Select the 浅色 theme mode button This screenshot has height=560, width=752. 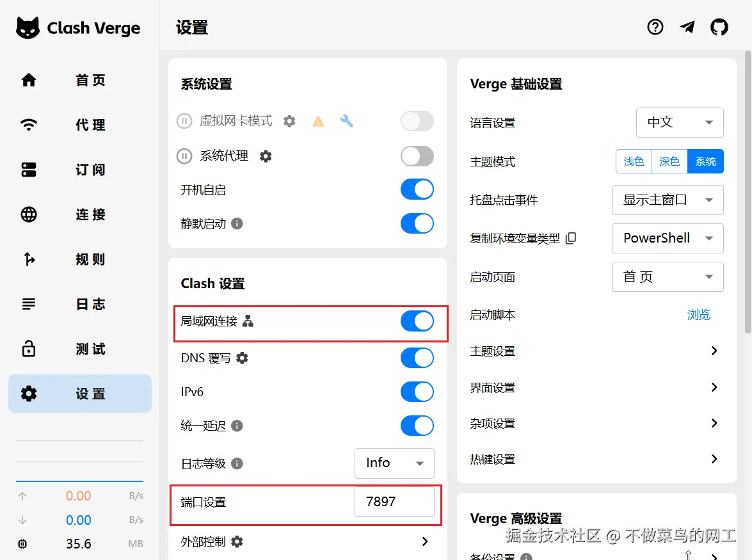634,161
